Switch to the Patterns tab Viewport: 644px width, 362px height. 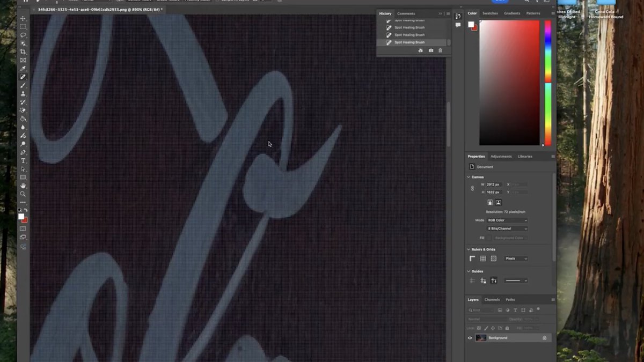533,13
